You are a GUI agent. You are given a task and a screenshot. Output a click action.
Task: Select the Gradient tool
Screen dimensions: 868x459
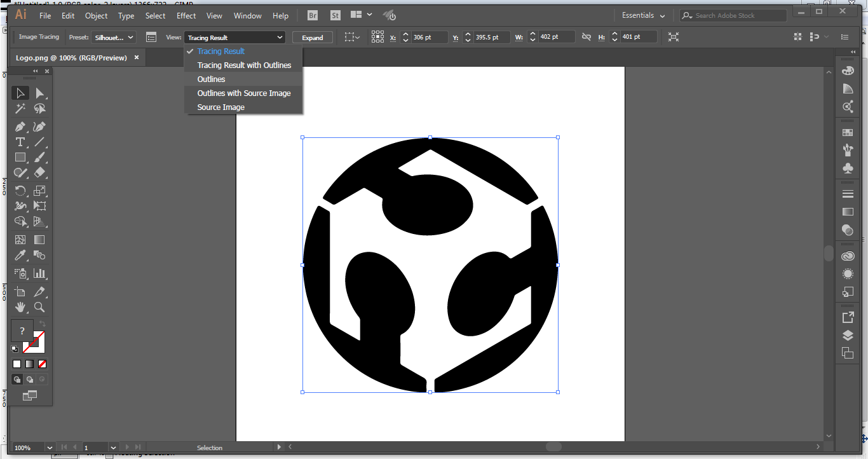[39, 240]
